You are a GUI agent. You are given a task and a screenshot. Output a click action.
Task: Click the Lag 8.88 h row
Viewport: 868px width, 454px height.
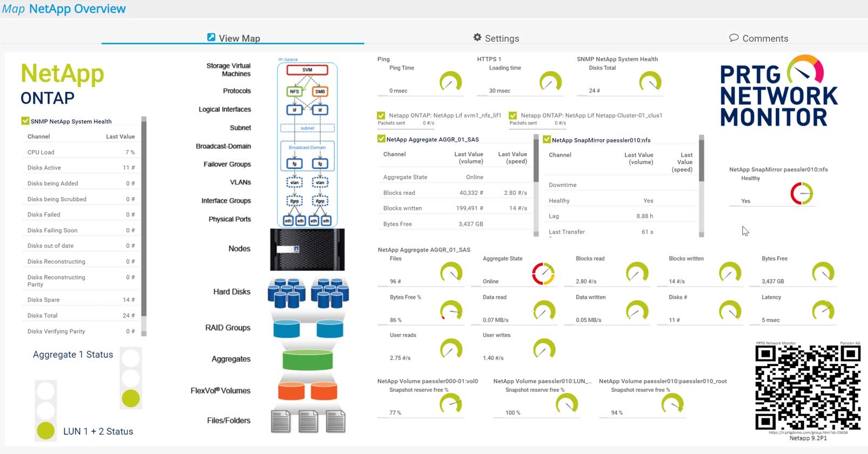pyautogui.click(x=620, y=216)
